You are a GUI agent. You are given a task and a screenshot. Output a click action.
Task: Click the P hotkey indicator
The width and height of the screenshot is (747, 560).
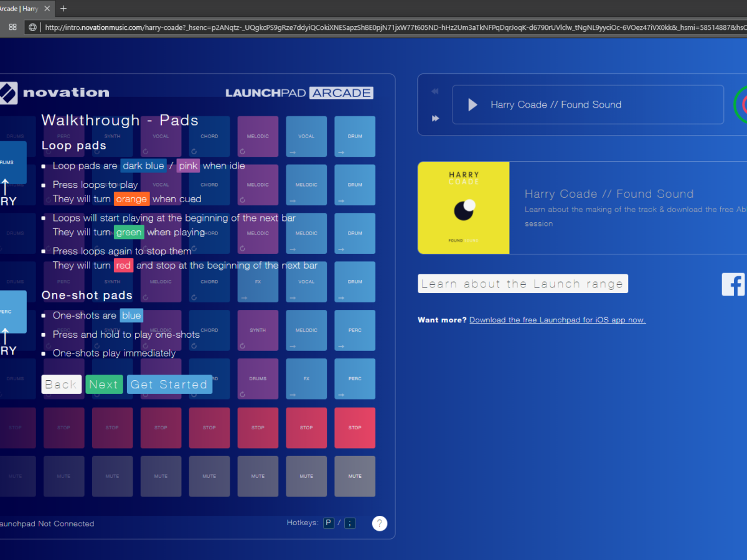(x=328, y=523)
